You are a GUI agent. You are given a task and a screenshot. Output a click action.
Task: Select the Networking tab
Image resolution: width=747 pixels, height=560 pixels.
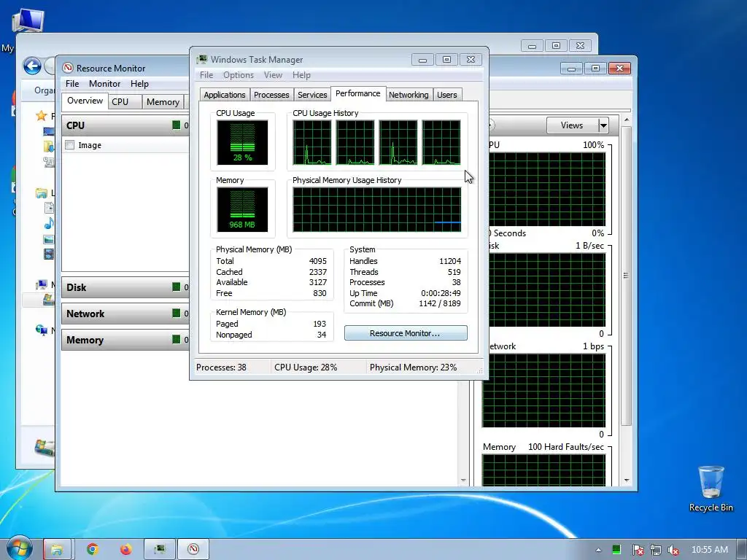pos(409,95)
